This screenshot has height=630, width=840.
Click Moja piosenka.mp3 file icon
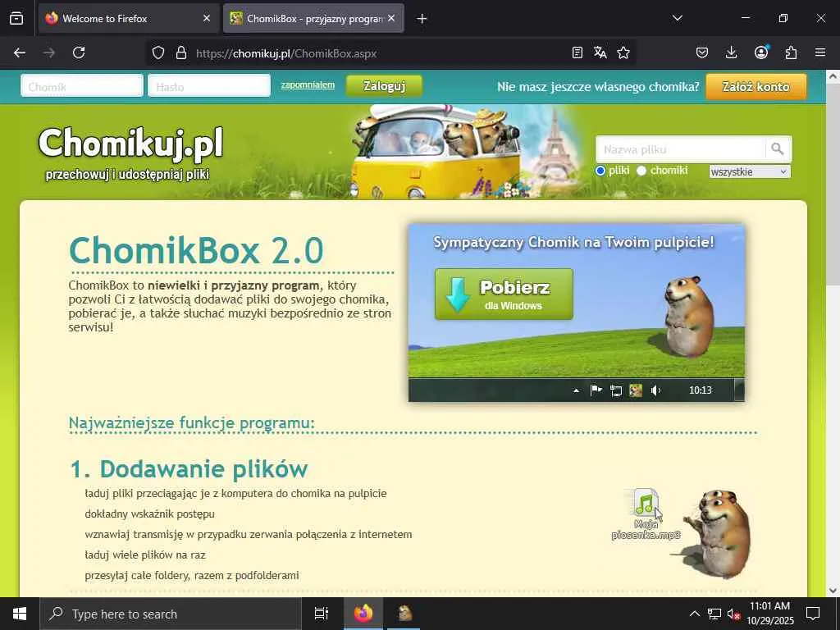pyautogui.click(x=646, y=514)
